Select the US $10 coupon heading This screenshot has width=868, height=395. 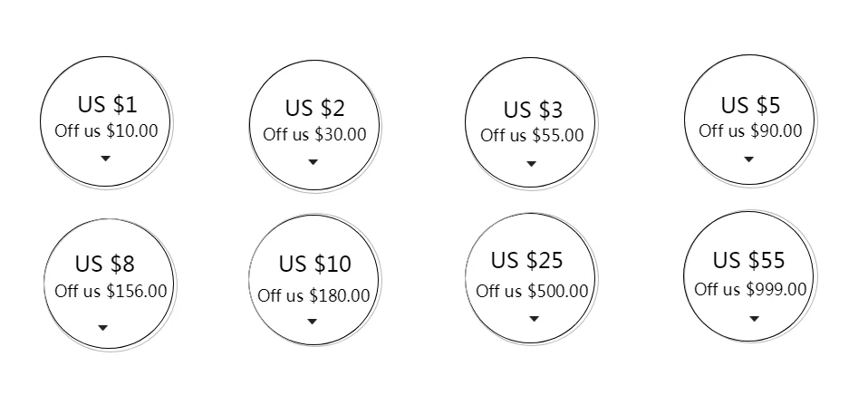pos(315,264)
